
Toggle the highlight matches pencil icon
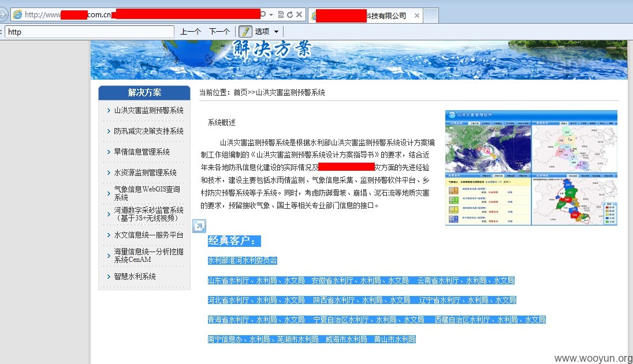pos(245,32)
